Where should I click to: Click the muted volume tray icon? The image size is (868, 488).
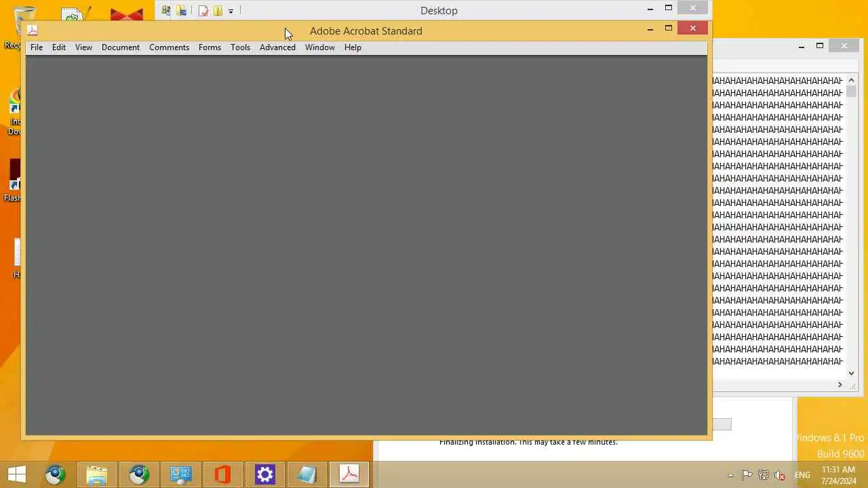(x=781, y=475)
